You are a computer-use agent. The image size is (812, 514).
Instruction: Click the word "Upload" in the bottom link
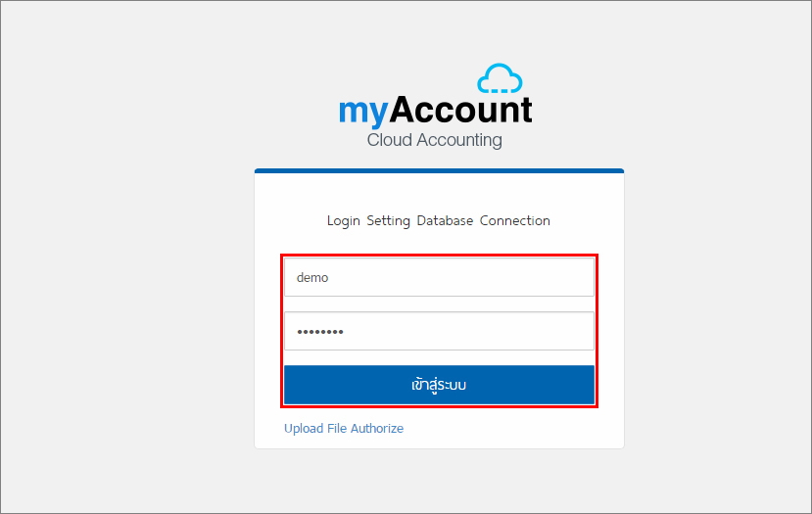tap(304, 429)
